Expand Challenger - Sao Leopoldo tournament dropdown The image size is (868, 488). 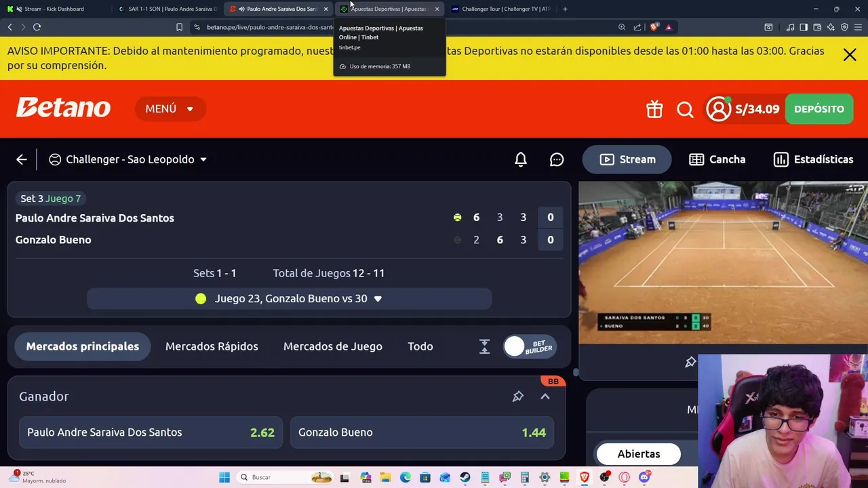coord(127,159)
